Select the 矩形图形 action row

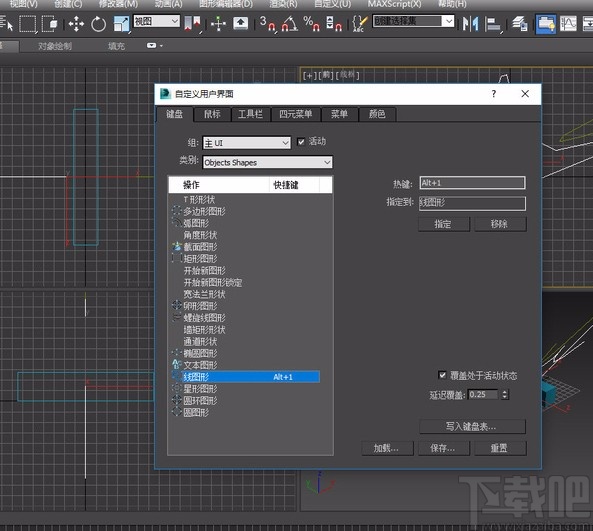tap(245, 259)
